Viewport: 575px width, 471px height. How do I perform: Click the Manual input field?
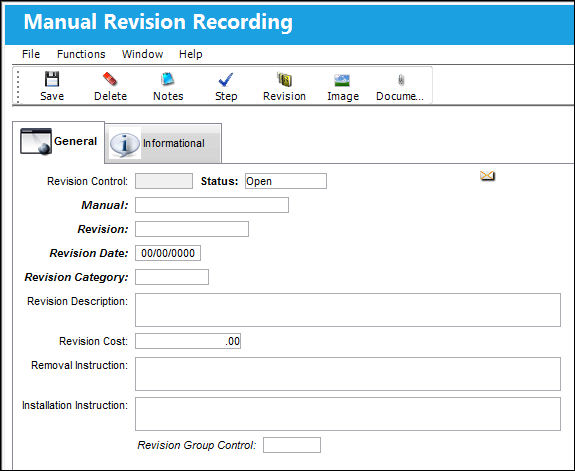pos(212,205)
